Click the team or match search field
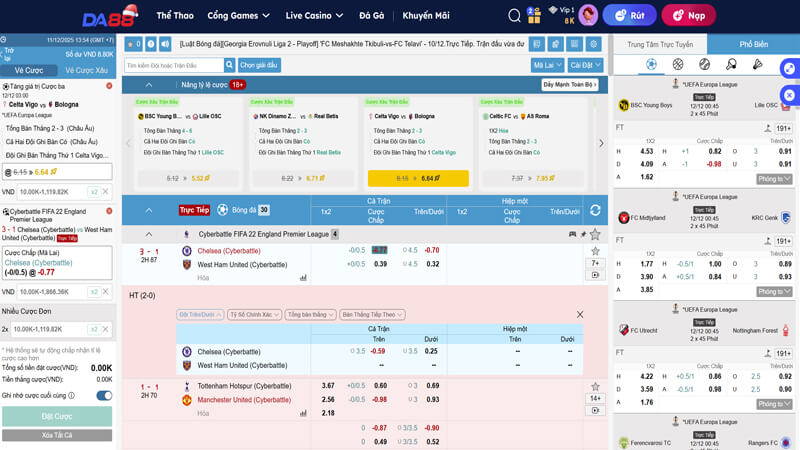The image size is (800, 450). point(174,65)
